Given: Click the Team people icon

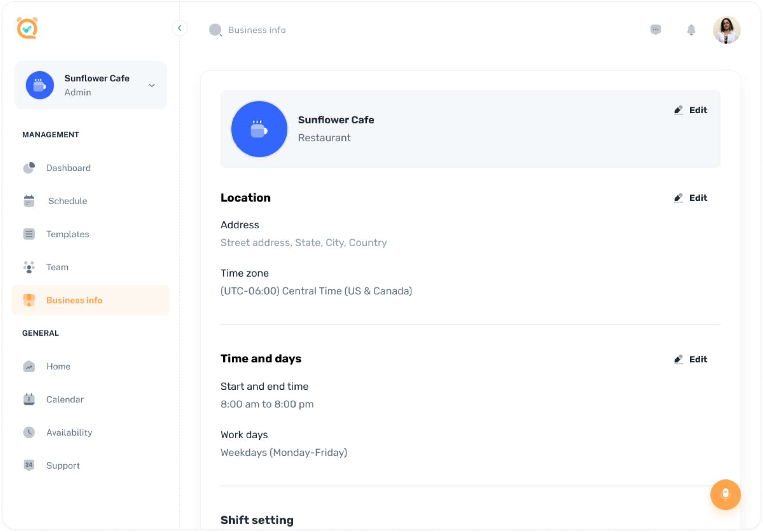Looking at the screenshot, I should coord(29,267).
